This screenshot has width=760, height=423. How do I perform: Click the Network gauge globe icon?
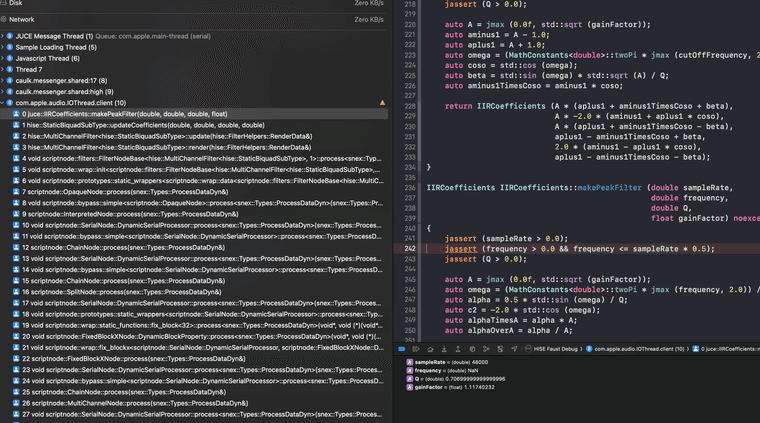tap(3, 19)
